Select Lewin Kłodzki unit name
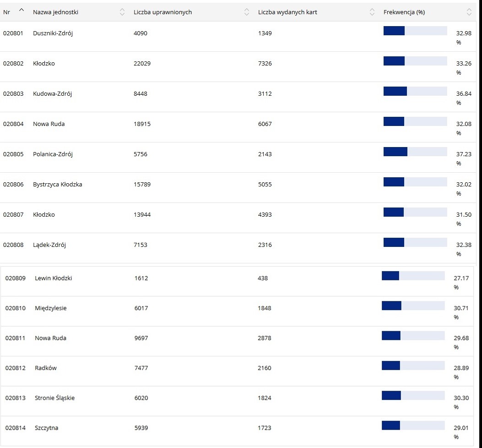 click(53, 278)
